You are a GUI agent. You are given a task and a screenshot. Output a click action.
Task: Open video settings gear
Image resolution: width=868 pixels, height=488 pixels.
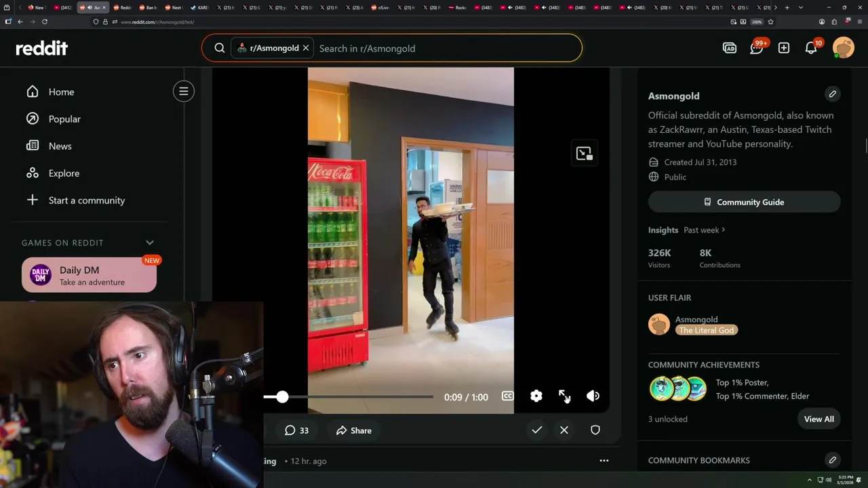(536, 396)
